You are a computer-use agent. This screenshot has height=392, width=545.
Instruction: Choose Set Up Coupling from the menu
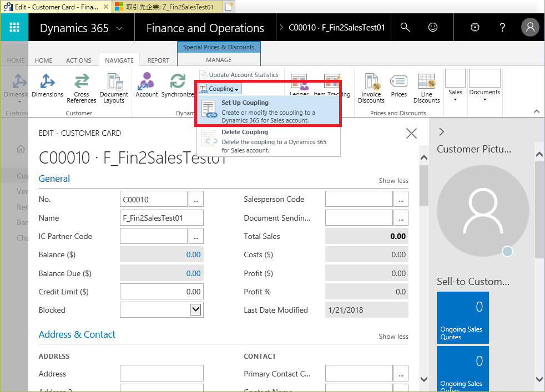click(269, 111)
